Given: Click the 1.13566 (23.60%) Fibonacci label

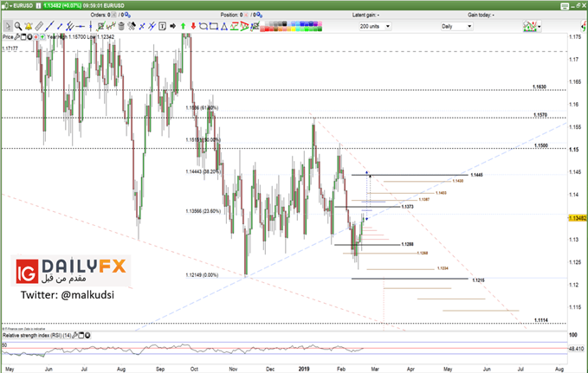Looking at the screenshot, I should 203,211.
